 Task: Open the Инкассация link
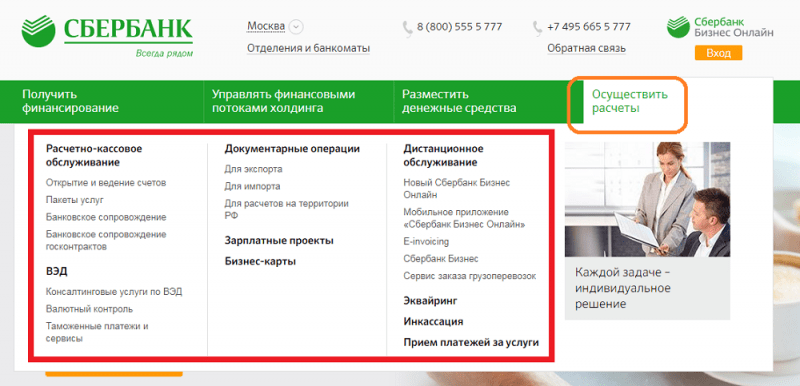point(433,322)
